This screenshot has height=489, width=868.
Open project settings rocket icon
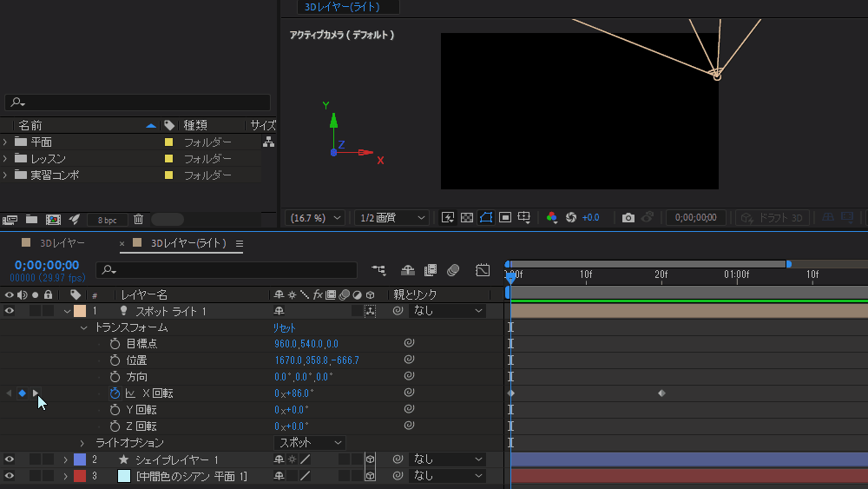coord(74,220)
